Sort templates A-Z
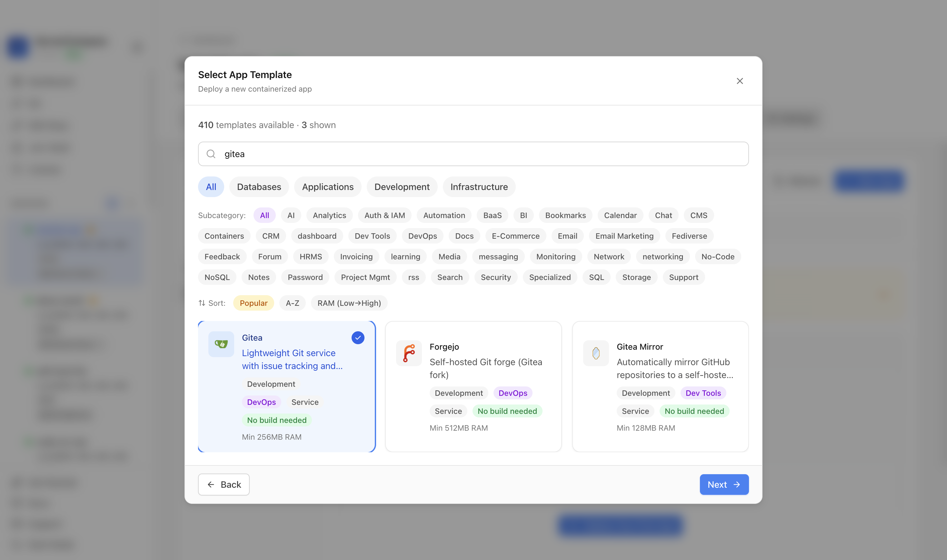 [x=293, y=303]
